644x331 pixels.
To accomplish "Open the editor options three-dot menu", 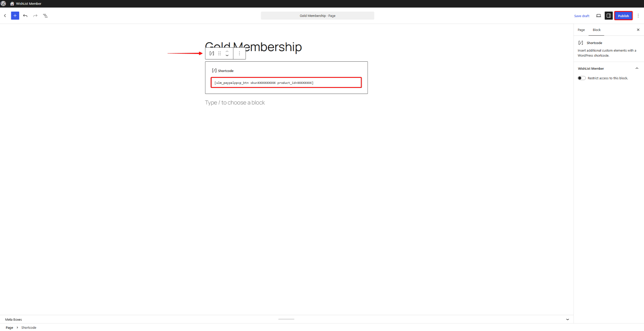I will pos(638,16).
